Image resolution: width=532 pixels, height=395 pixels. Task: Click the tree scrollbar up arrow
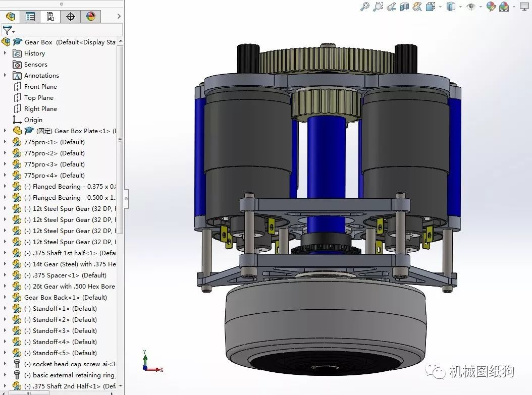coord(120,41)
